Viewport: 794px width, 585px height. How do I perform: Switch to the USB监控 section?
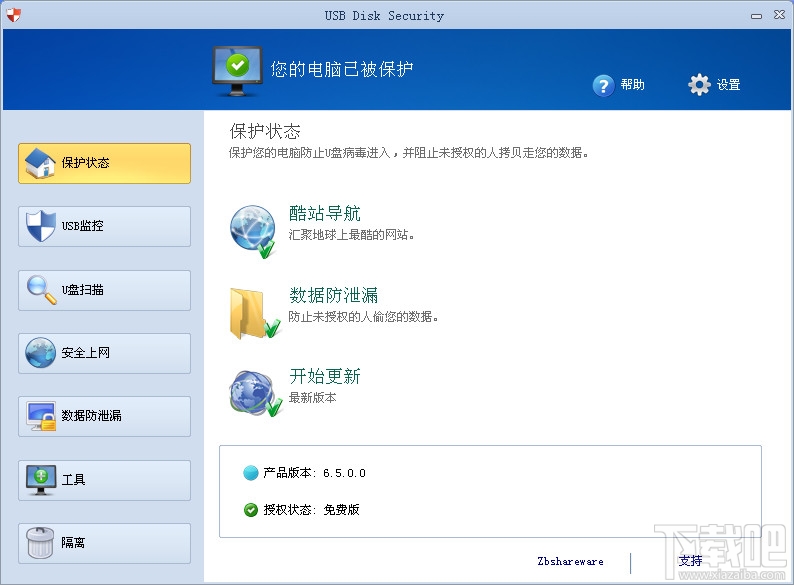[x=104, y=226]
